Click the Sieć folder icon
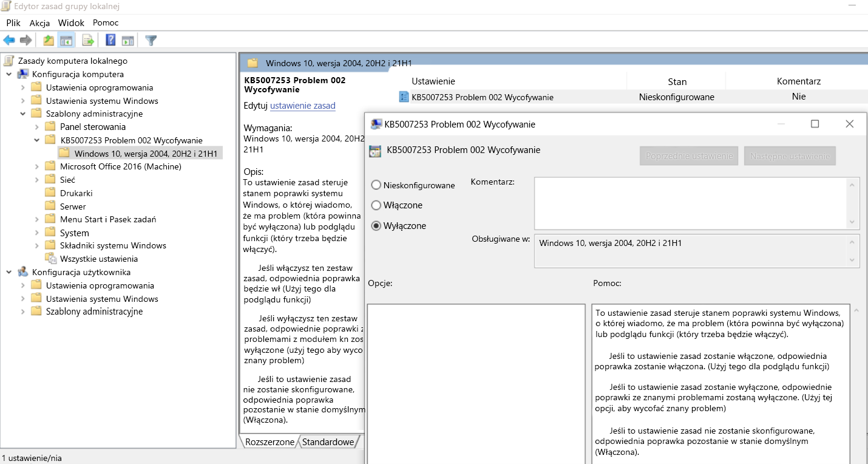Viewport: 868px width, 464px height. point(51,180)
